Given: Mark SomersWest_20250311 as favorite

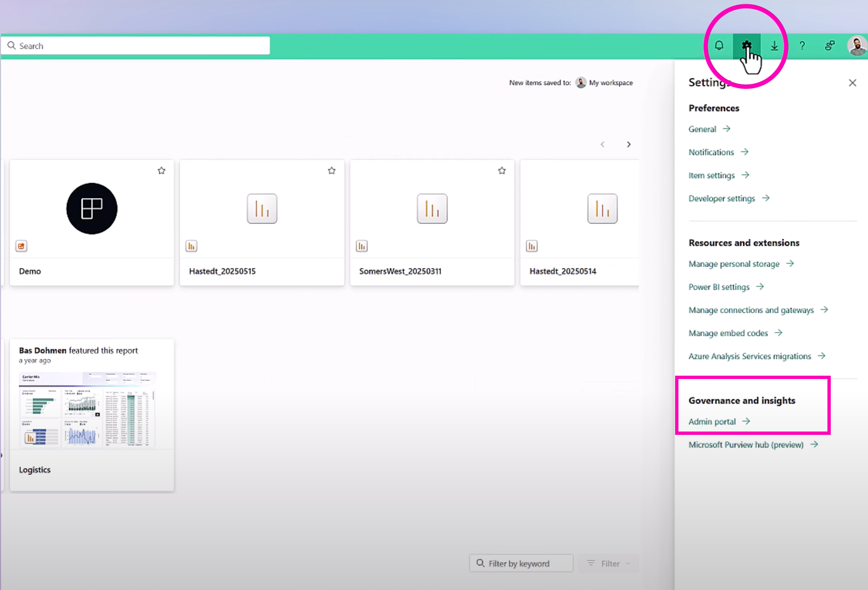Looking at the screenshot, I should [x=502, y=171].
